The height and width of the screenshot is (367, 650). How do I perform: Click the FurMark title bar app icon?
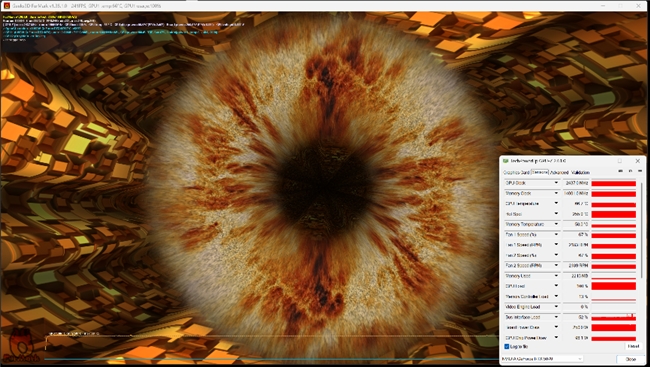pyautogui.click(x=7, y=6)
